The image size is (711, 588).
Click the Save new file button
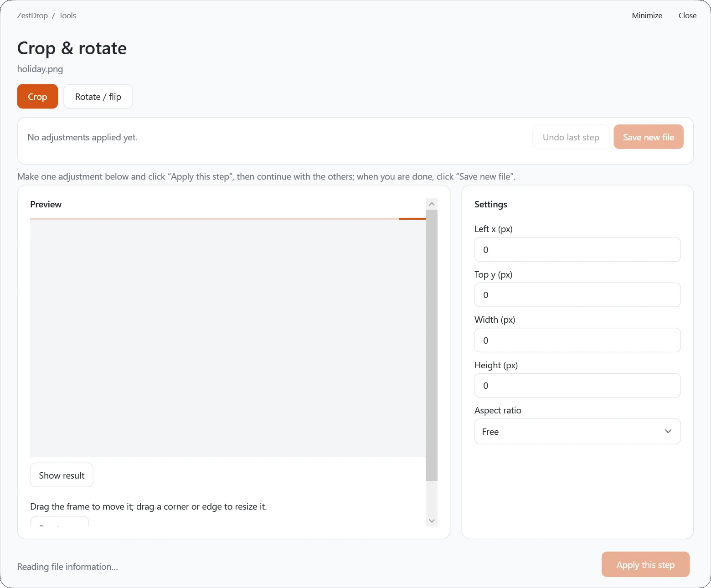(648, 137)
